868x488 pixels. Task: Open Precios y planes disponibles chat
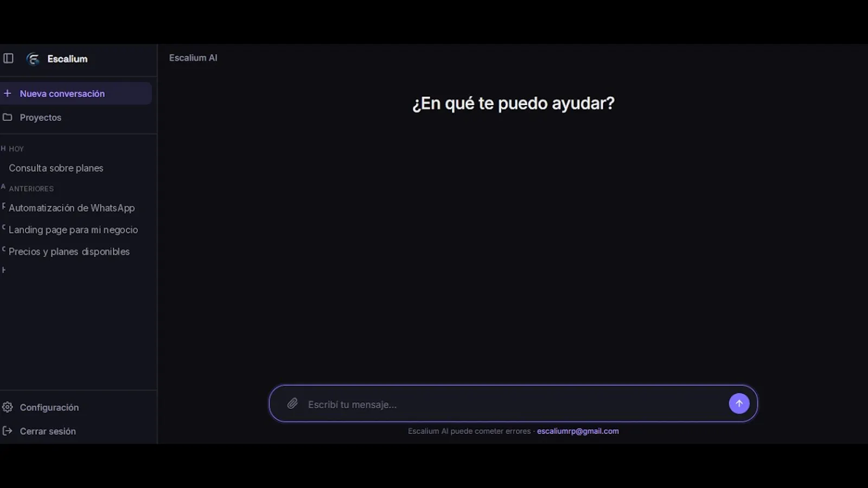(x=69, y=252)
